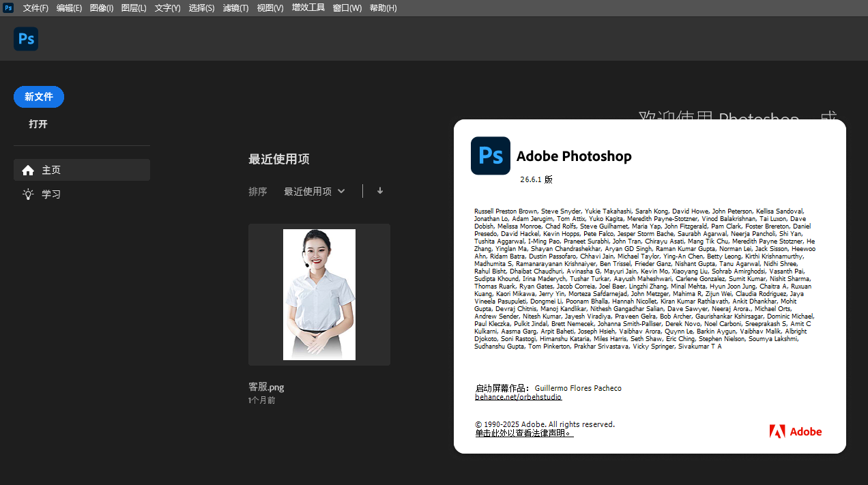
Task: Open the 视图(V) menu
Action: tap(270, 8)
